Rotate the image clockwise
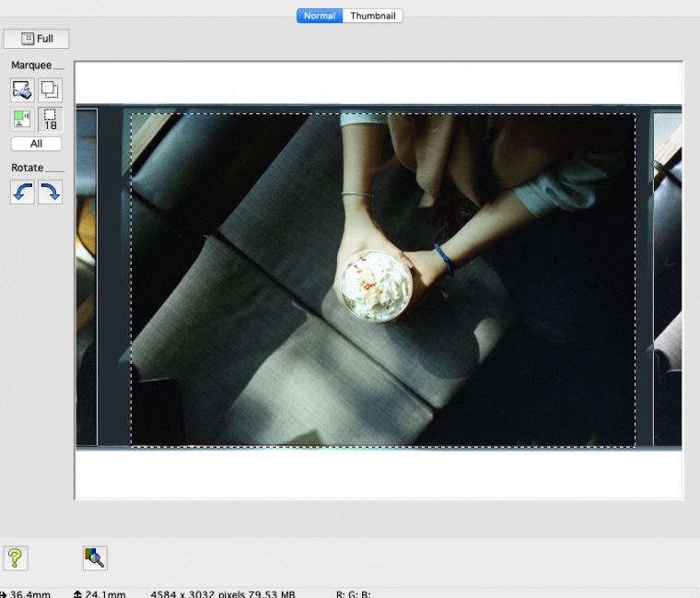Screen dimensions: 700x598 click(51, 192)
